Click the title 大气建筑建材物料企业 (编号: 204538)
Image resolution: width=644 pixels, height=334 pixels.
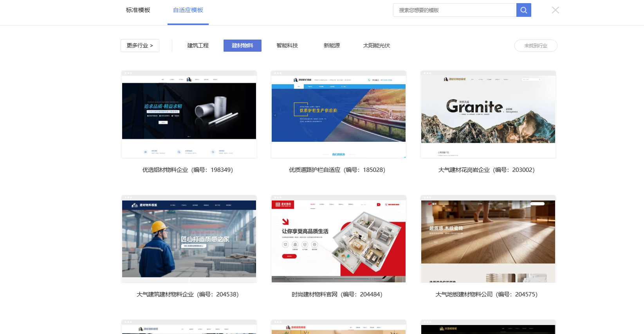click(x=188, y=294)
